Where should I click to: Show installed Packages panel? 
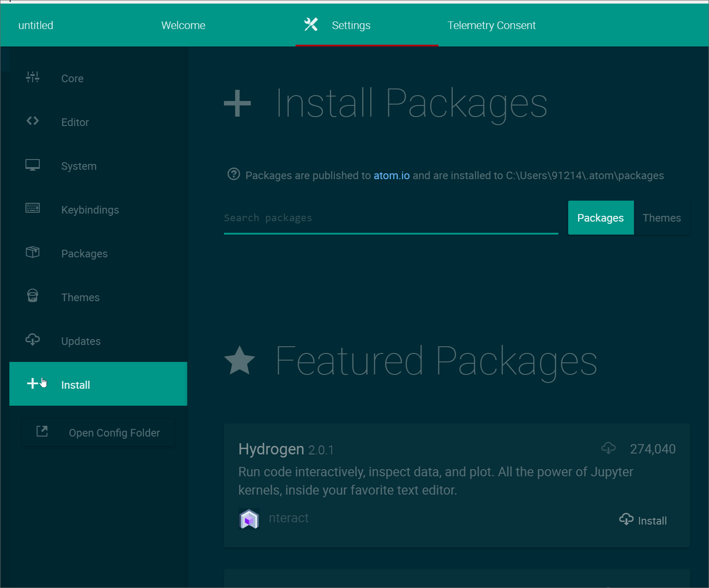(x=98, y=253)
